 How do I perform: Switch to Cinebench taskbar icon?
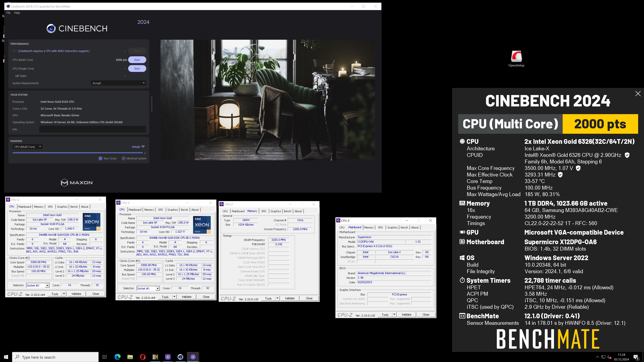[x=180, y=357]
